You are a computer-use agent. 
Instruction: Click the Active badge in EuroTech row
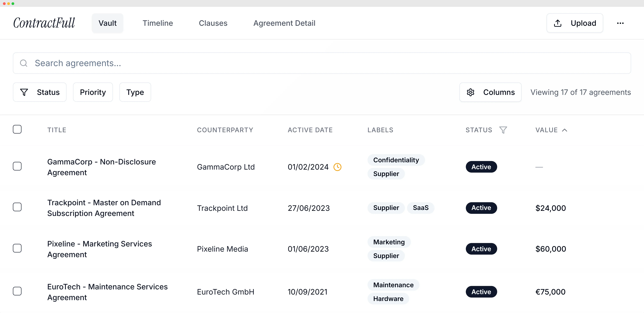pos(481,292)
